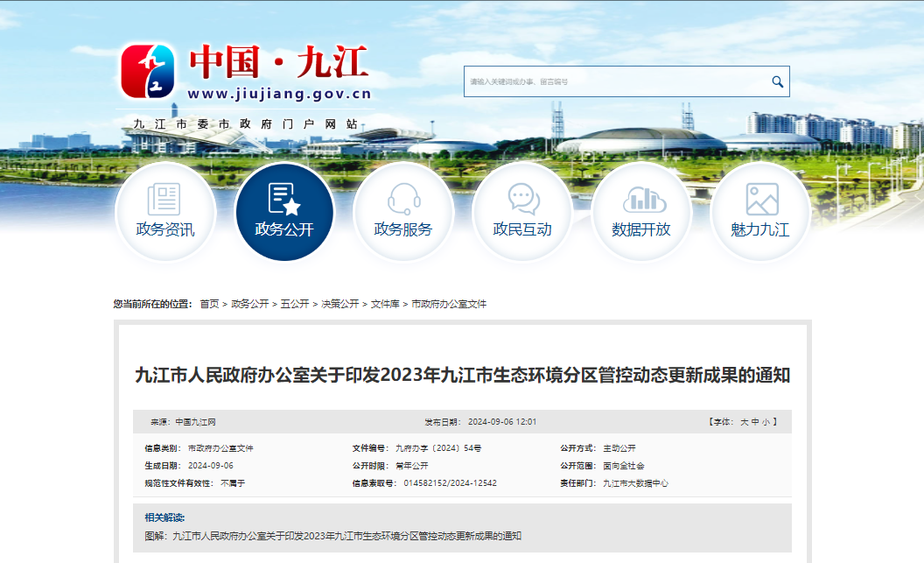Click the 常年公开 time limit value

[412, 466]
